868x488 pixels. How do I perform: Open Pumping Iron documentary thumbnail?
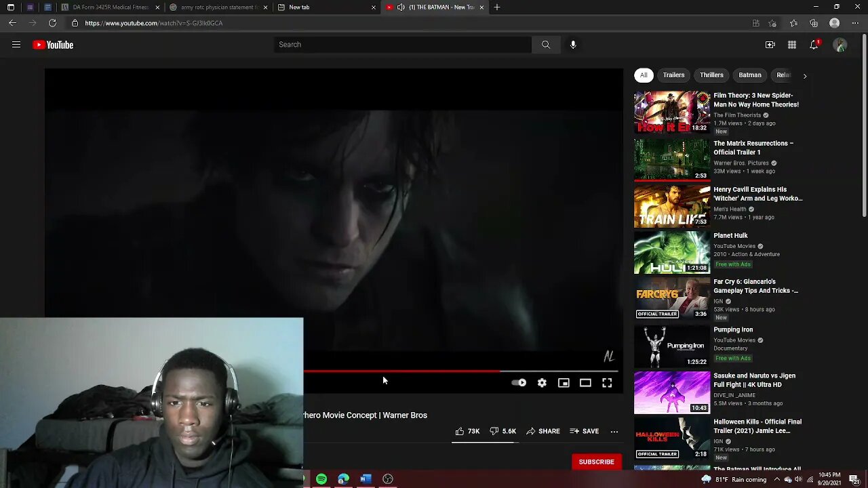click(x=672, y=346)
